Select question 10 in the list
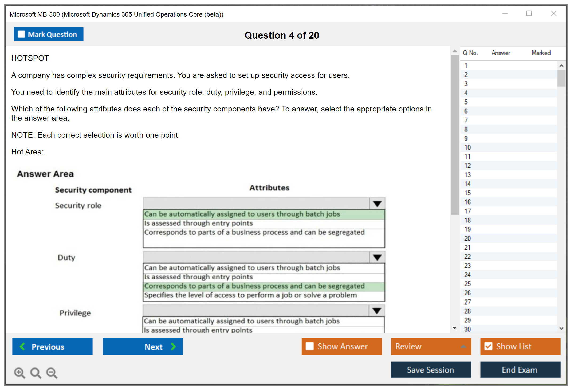574x392 pixels. click(x=467, y=147)
